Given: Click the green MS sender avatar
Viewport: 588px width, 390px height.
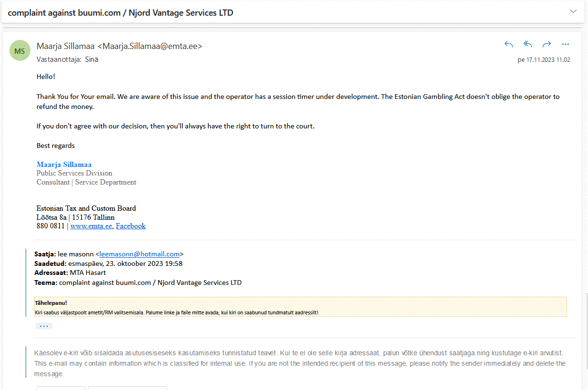Looking at the screenshot, I should (20, 51).
